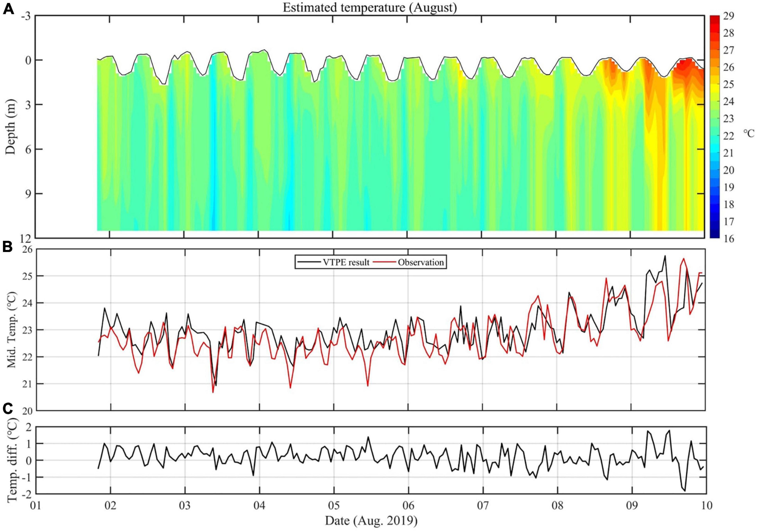The width and height of the screenshot is (757, 532).
Task: Click colorbar label 24
Action: (x=729, y=102)
